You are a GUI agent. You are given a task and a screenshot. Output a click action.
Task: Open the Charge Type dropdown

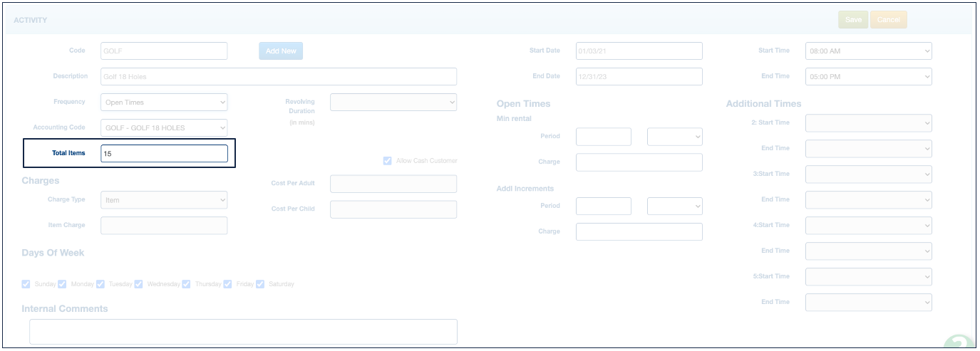164,200
